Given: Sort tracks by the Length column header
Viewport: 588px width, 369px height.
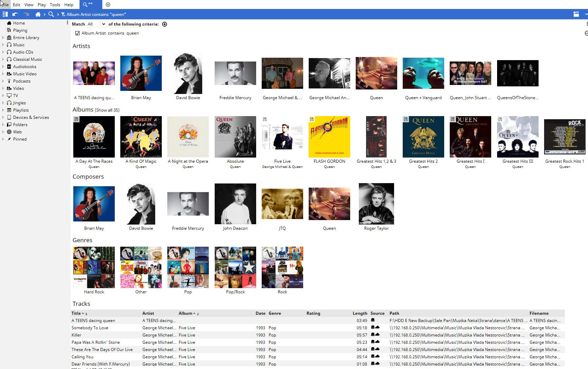Looking at the screenshot, I should [x=360, y=313].
